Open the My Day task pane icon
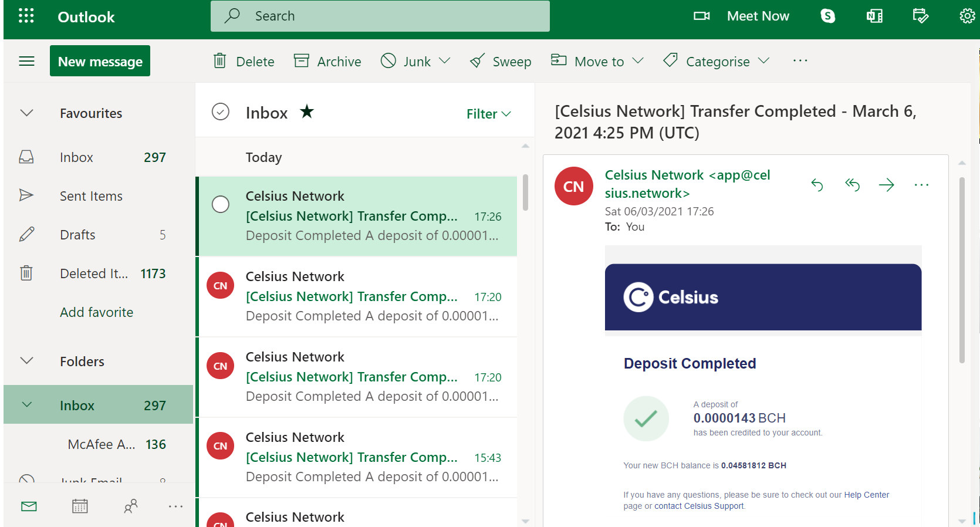This screenshot has height=527, width=980. 921,16
